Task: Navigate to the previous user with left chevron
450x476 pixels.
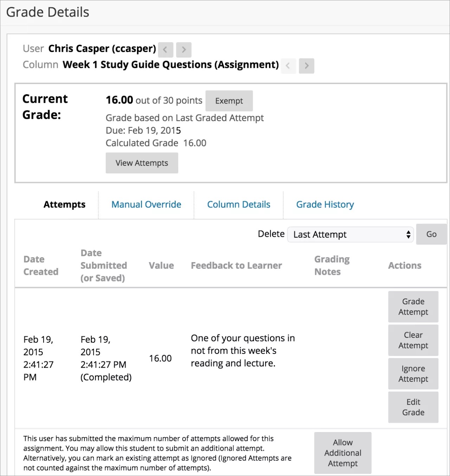Action: pos(165,50)
